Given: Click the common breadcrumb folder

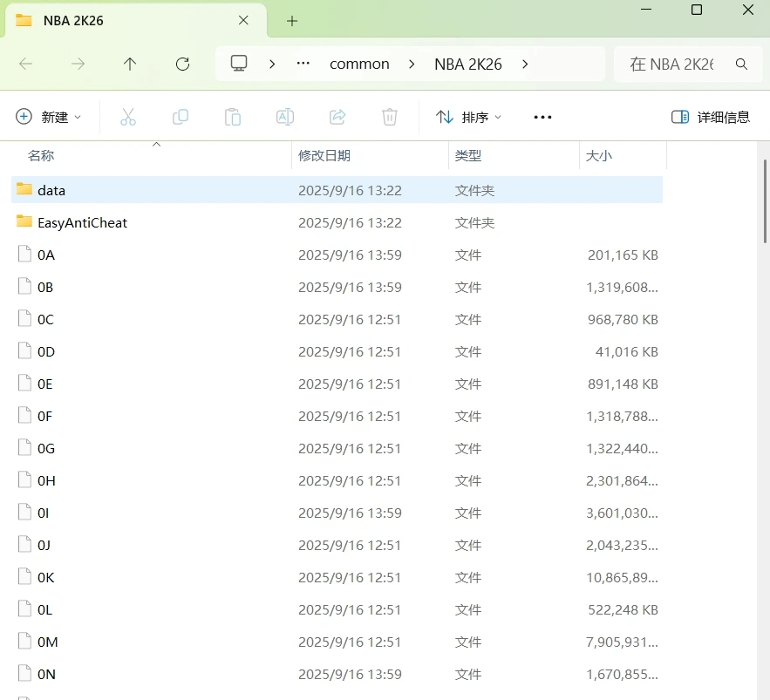Looking at the screenshot, I should tap(359, 64).
